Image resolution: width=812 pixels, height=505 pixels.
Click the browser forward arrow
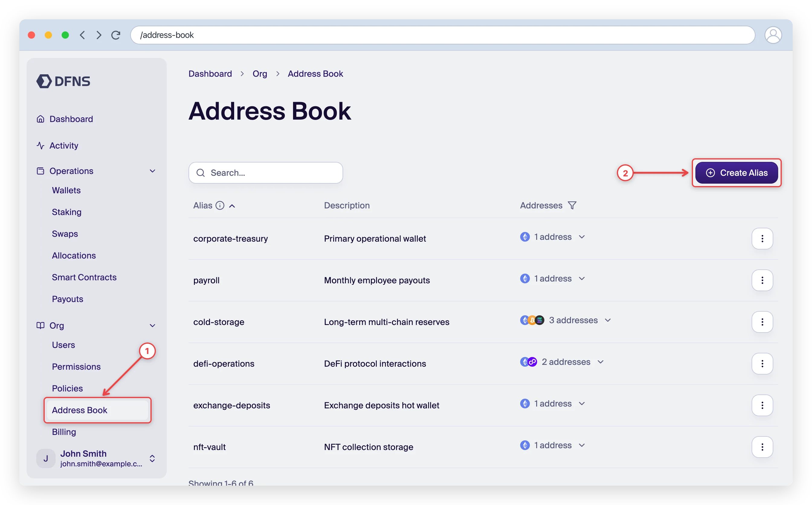(x=99, y=35)
